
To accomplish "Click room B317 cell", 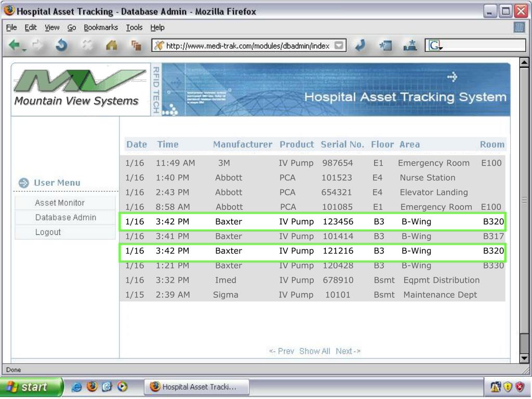I will [x=494, y=236].
